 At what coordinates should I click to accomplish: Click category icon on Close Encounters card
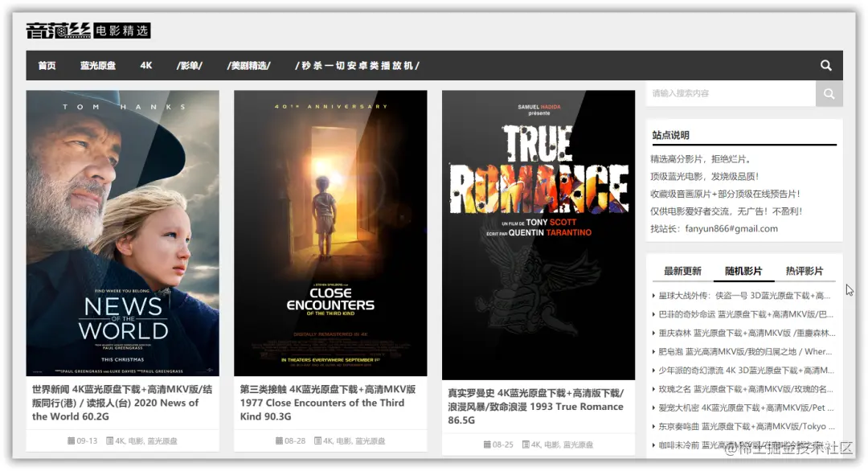pyautogui.click(x=317, y=440)
